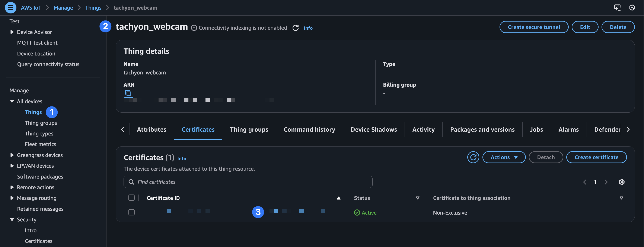This screenshot has width=644, height=247.
Task: Click the hexagon settings icon top right
Action: (632, 7)
